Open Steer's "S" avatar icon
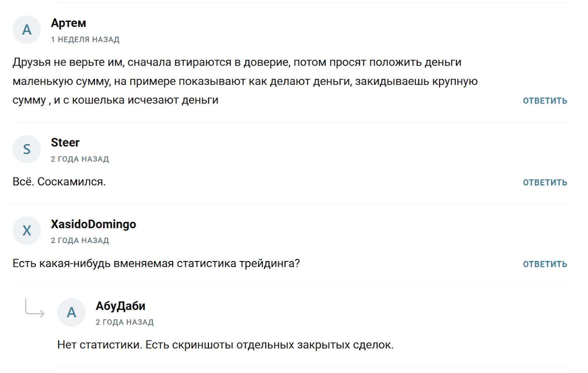This screenshot has width=588, height=373. (26, 149)
